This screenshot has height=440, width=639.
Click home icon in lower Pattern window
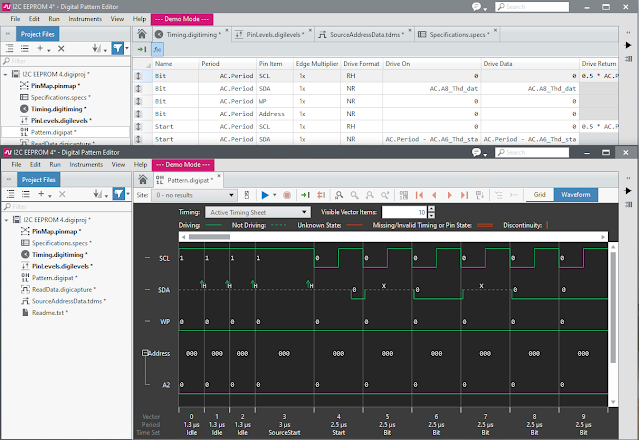point(143,180)
